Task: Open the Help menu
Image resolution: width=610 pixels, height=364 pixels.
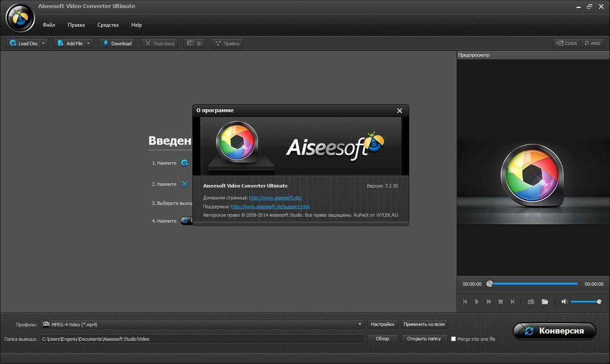Action: [136, 25]
